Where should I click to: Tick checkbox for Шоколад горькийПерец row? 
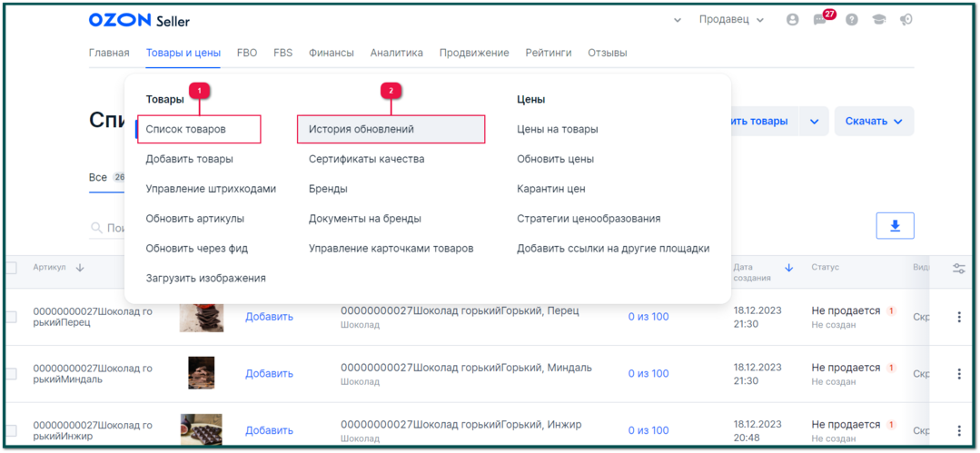pos(11,317)
